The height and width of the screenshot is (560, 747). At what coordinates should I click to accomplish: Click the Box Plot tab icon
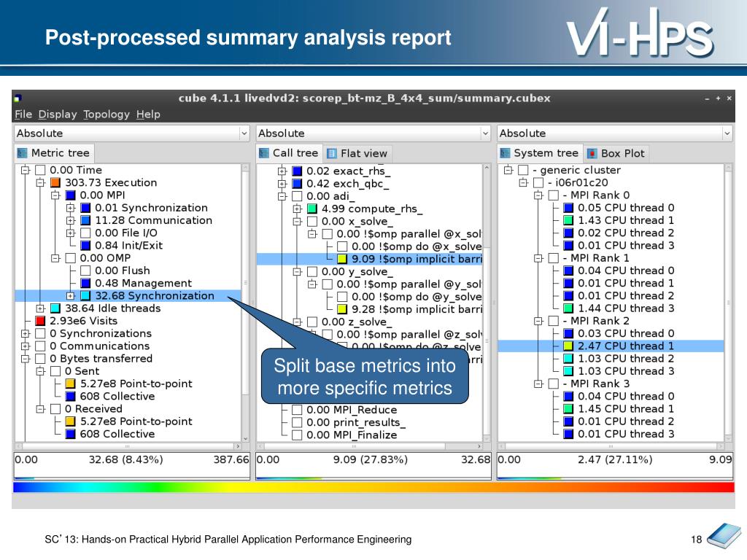pyautogui.click(x=592, y=153)
